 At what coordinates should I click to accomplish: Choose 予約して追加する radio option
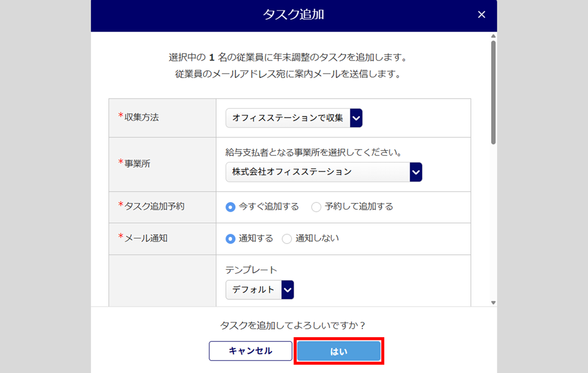click(316, 207)
